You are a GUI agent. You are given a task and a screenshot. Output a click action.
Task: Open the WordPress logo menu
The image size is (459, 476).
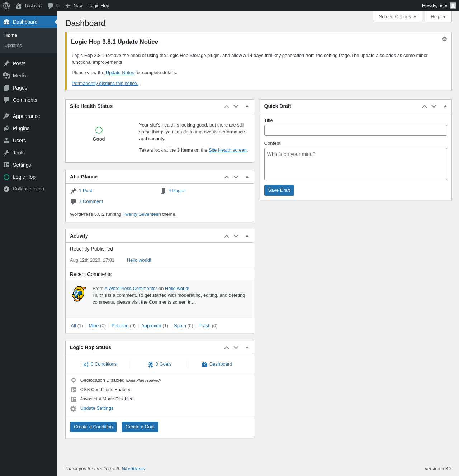point(6,6)
